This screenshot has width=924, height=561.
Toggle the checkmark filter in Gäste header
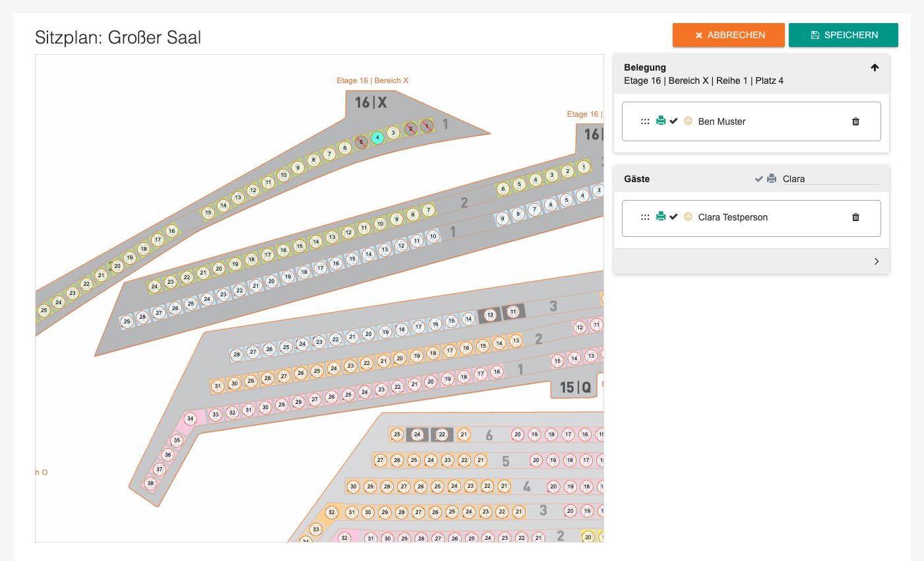(759, 179)
